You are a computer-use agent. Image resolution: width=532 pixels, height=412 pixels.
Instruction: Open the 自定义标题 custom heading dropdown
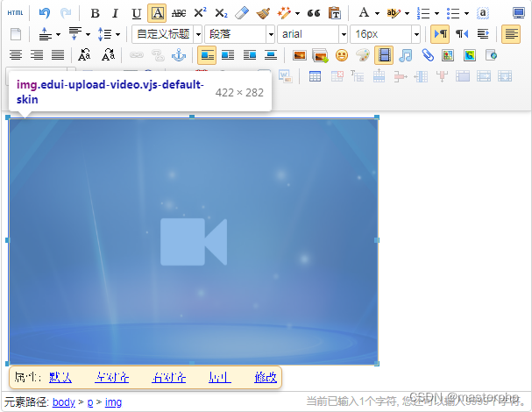pos(167,34)
